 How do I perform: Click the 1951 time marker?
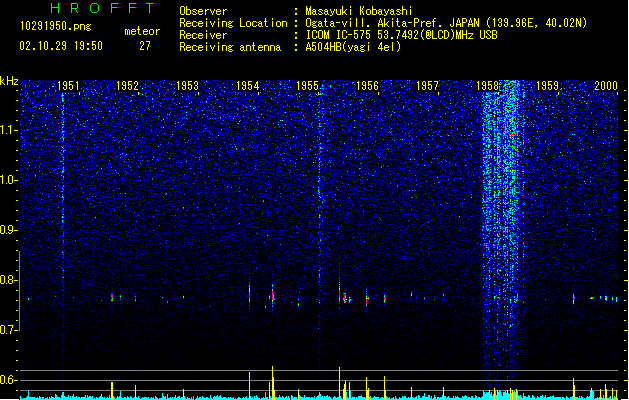click(68, 86)
